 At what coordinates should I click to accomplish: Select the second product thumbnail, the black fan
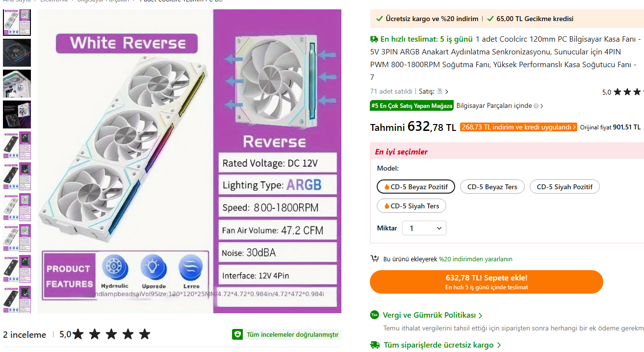point(17,53)
